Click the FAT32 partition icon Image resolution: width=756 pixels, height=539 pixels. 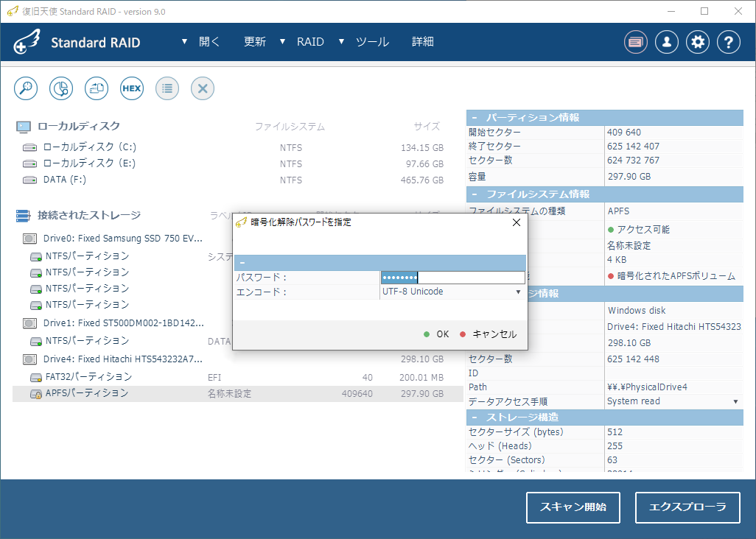[36, 378]
